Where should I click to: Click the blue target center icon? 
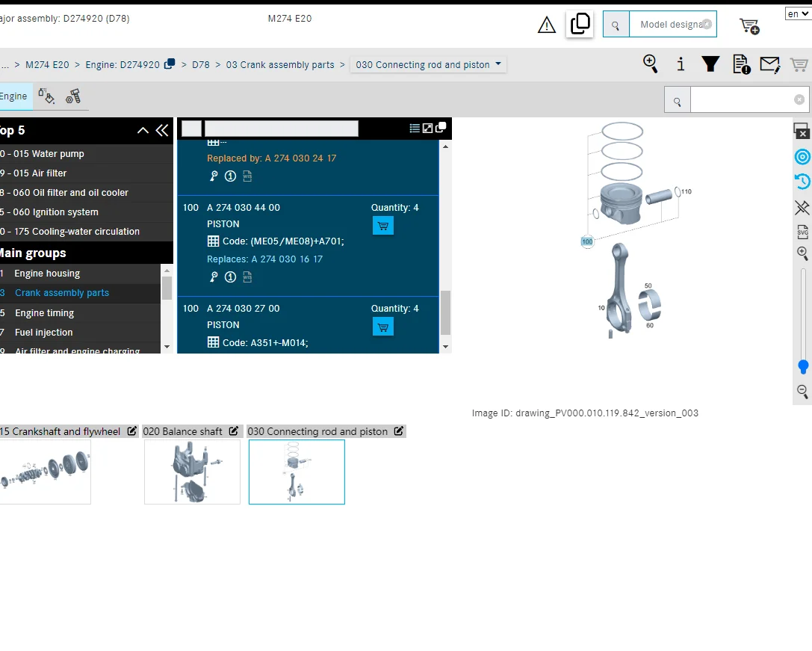click(803, 156)
